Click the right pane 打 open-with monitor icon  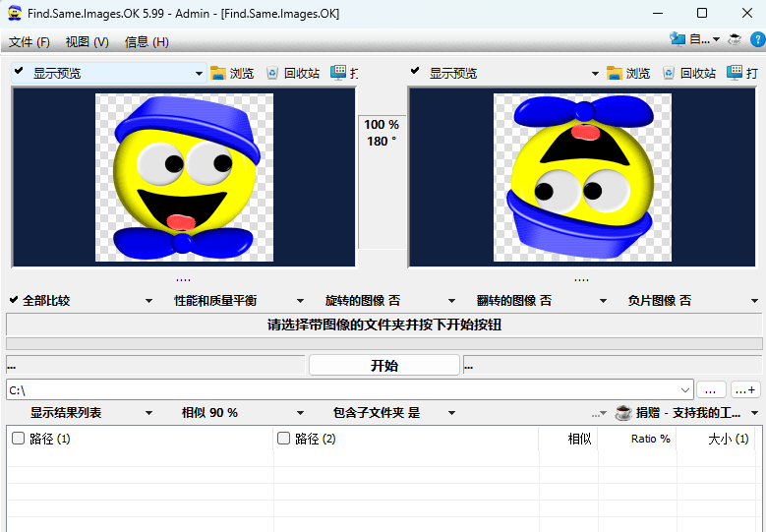tap(735, 73)
